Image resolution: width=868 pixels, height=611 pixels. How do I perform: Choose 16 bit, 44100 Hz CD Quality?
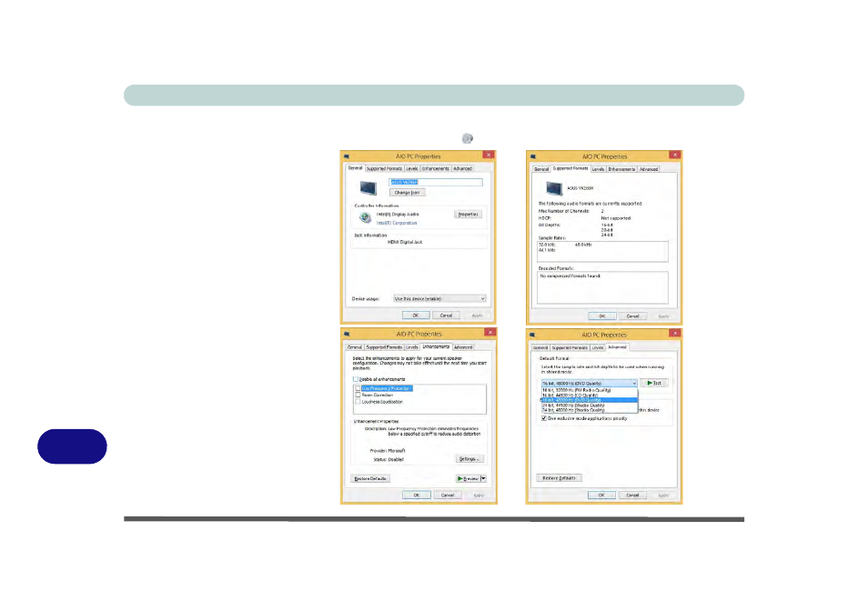pos(589,395)
